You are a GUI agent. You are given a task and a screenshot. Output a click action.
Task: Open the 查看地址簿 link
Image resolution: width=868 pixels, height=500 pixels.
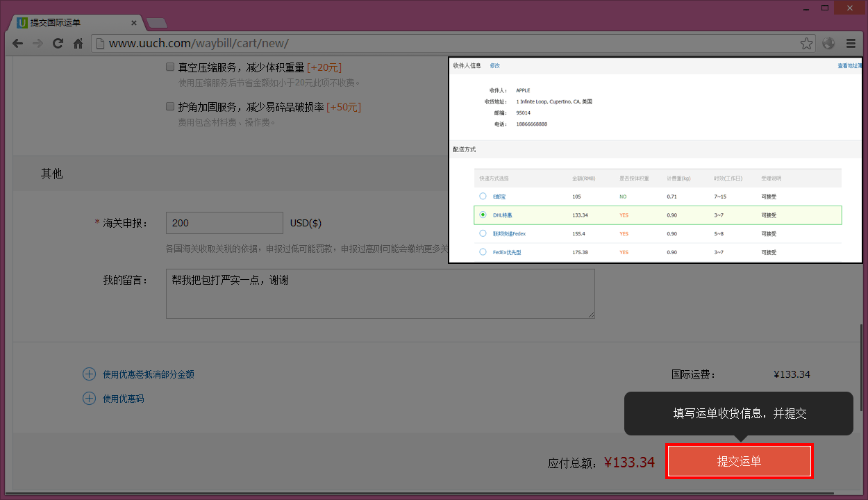pyautogui.click(x=850, y=66)
